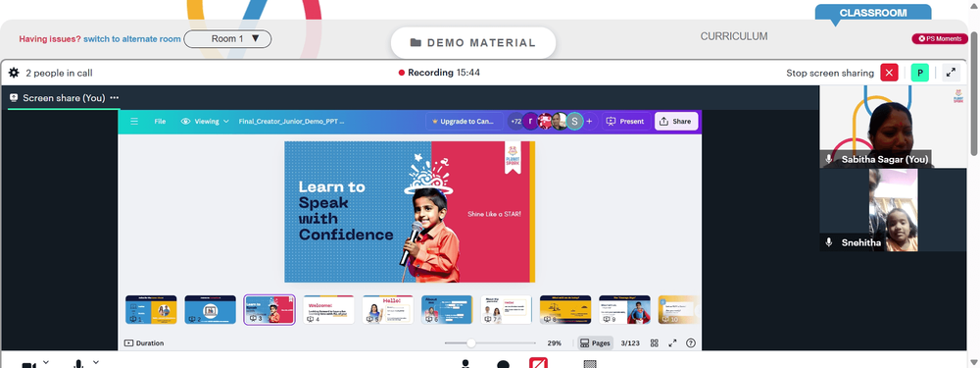Select slide thumbnail 8 with scales
This screenshot has height=368, width=980.
(x=565, y=310)
